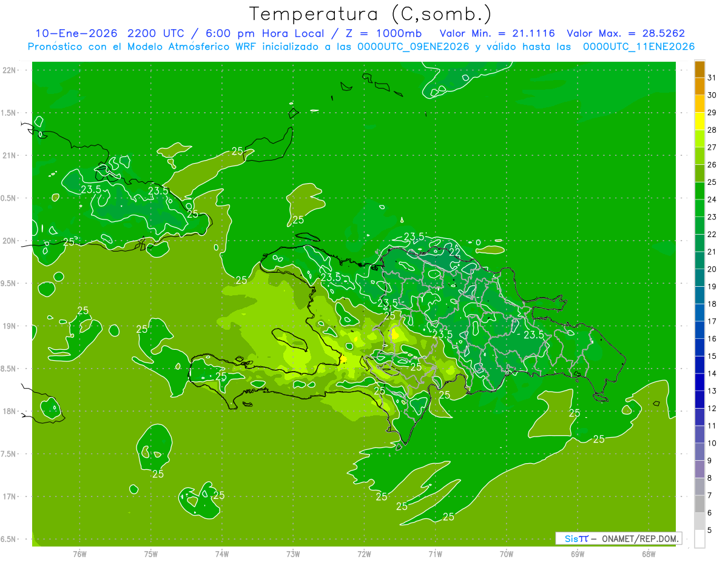
Task: Click the "20N" latitude axis label
Action: click(10, 241)
